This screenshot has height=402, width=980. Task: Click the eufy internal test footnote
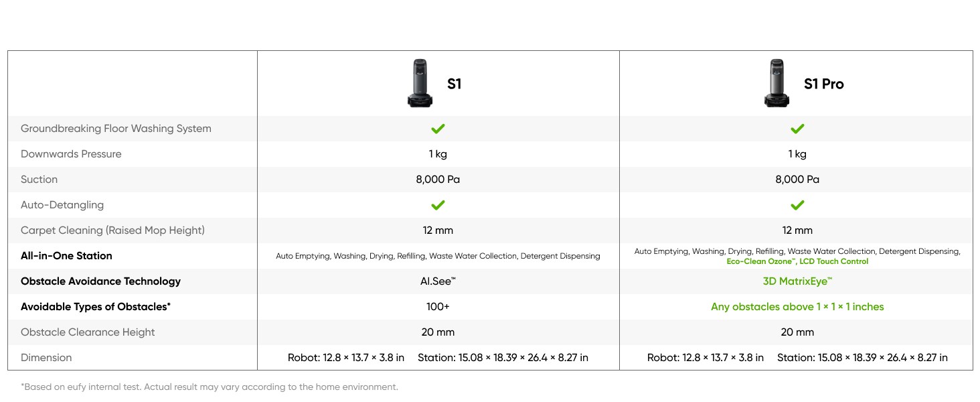(x=209, y=387)
